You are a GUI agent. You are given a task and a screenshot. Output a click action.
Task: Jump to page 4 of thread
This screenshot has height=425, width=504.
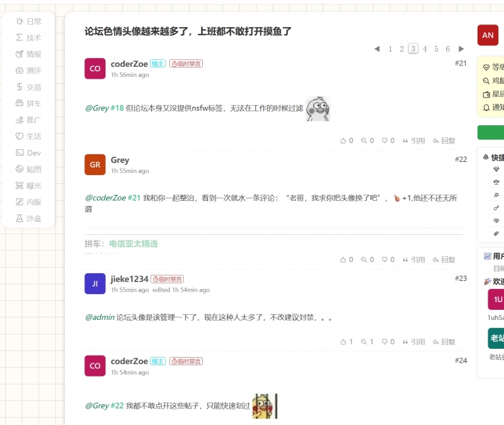point(425,49)
